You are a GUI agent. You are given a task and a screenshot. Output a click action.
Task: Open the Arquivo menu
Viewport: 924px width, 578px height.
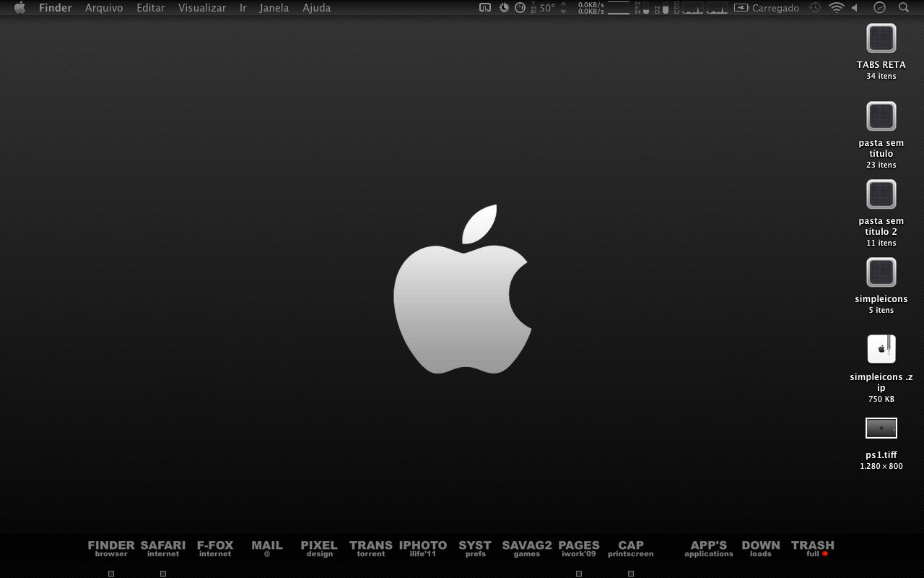coord(104,8)
